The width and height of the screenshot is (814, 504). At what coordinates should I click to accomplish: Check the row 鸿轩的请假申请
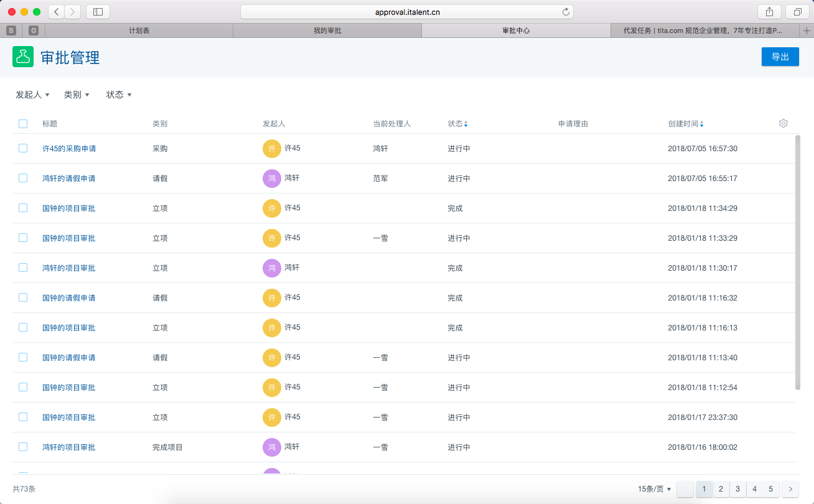coord(23,178)
